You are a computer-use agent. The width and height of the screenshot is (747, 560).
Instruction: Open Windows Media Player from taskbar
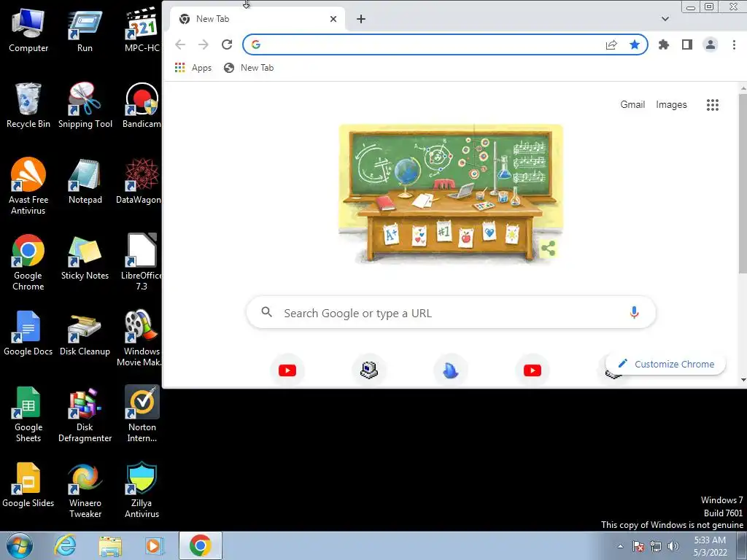point(154,545)
